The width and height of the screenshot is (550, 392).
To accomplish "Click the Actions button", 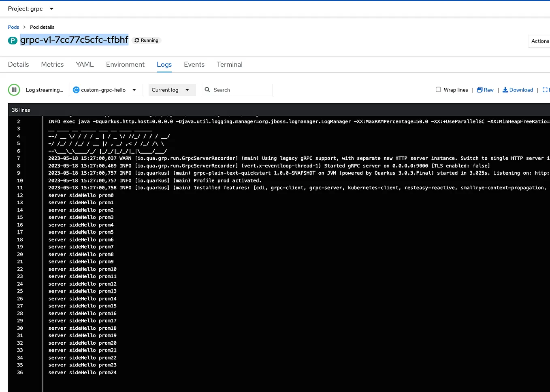I will 540,41.
